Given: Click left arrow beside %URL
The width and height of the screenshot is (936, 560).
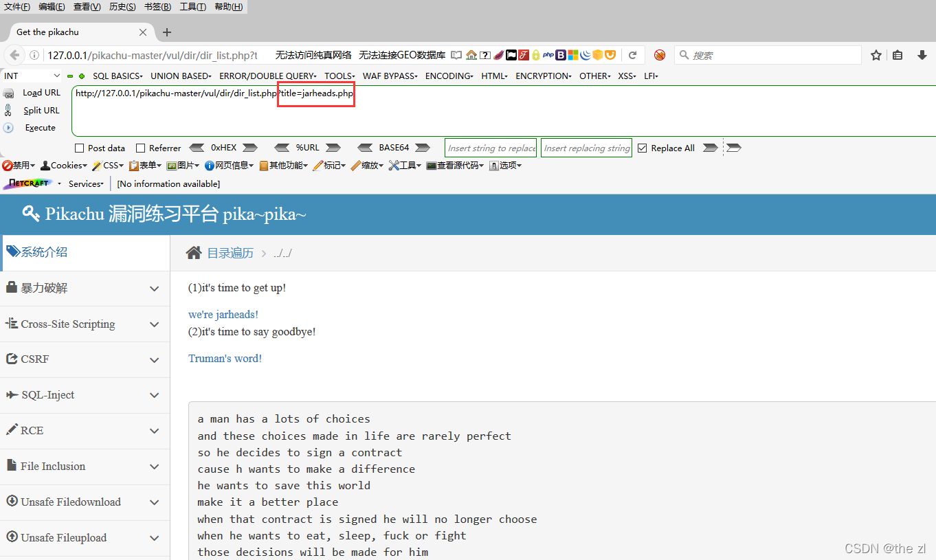Looking at the screenshot, I should tap(282, 148).
